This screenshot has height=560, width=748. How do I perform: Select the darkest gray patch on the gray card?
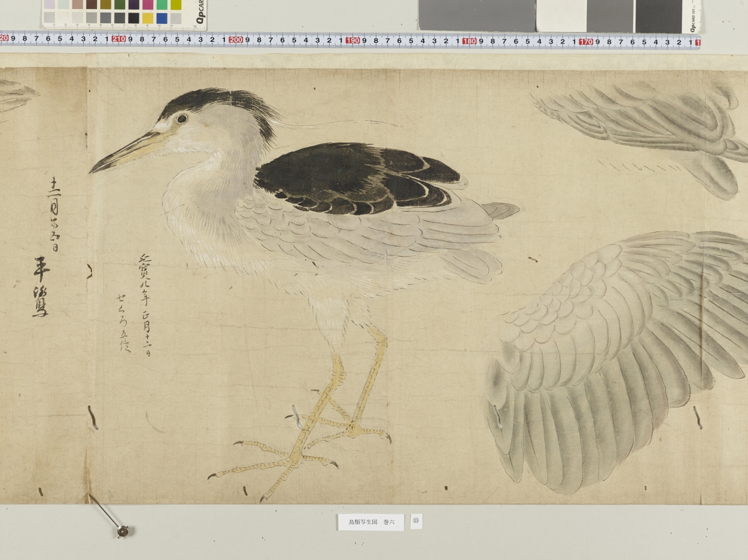[659, 16]
